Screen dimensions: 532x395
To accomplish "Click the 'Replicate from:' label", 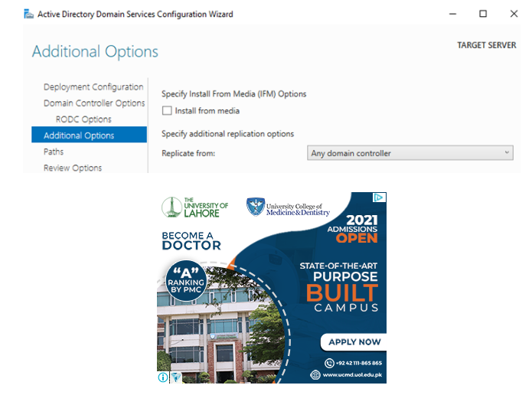I will point(188,153).
